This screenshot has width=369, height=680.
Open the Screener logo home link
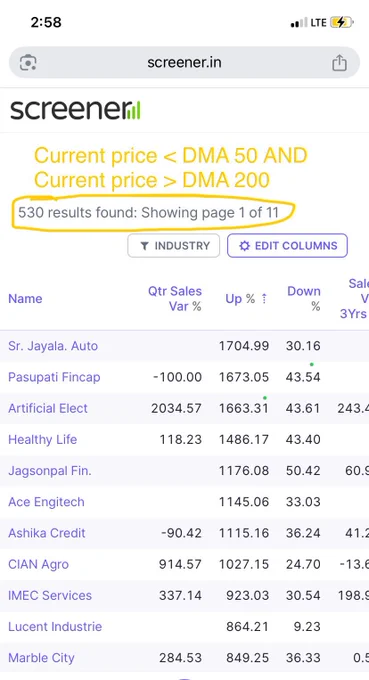coord(75,110)
